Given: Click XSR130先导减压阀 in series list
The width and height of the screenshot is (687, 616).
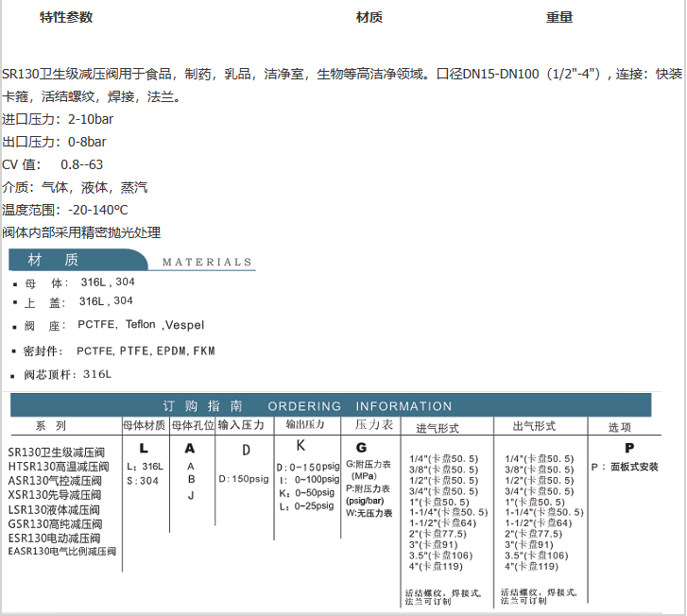Looking at the screenshot, I should click(55, 495).
